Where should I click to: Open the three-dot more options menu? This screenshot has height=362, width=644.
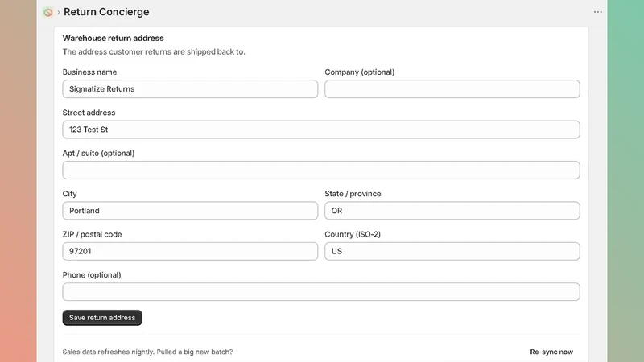pos(597,12)
